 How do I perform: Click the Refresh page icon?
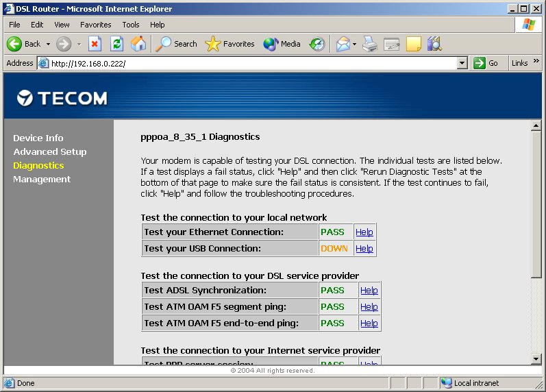coord(116,44)
